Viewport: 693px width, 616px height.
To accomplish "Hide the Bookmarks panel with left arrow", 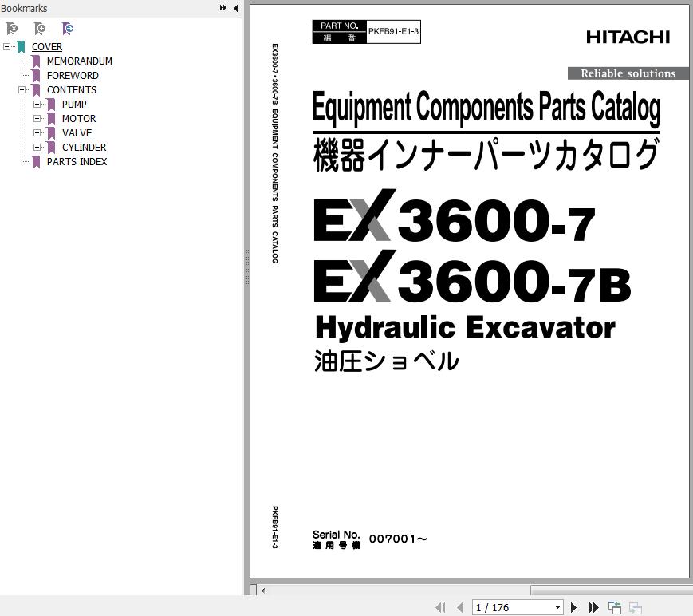I will [235, 7].
